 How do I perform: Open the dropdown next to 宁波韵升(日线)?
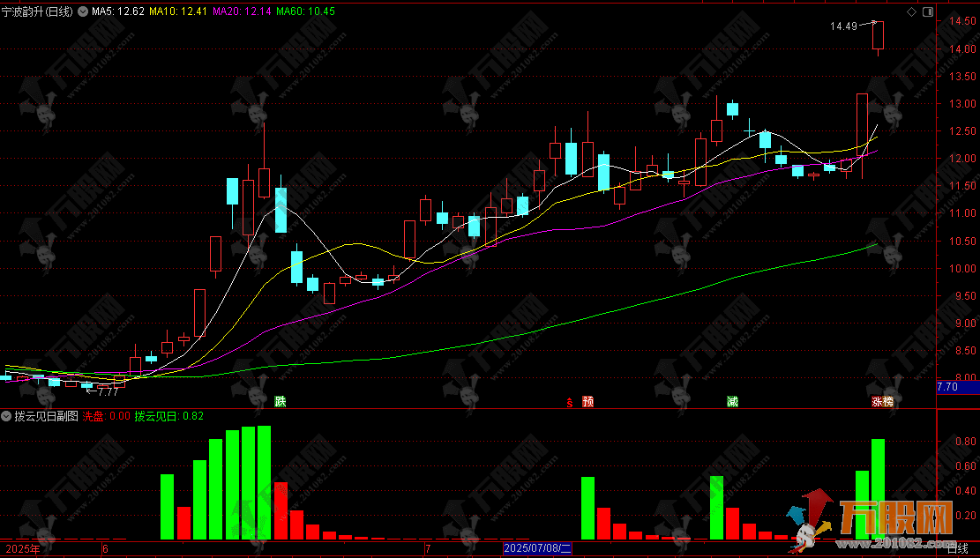(83, 11)
